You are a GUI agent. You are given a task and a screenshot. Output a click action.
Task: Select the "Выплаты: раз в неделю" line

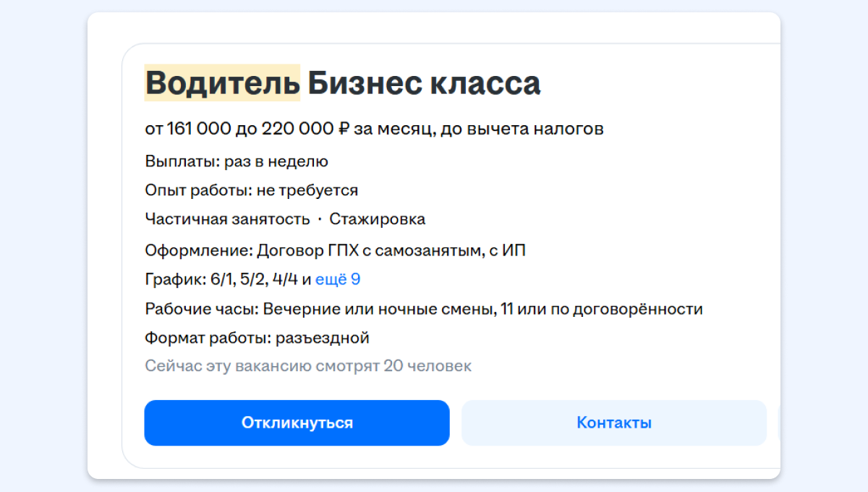click(237, 161)
